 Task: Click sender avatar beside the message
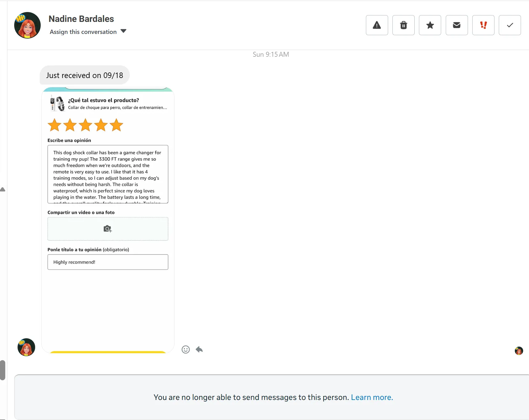pos(26,347)
